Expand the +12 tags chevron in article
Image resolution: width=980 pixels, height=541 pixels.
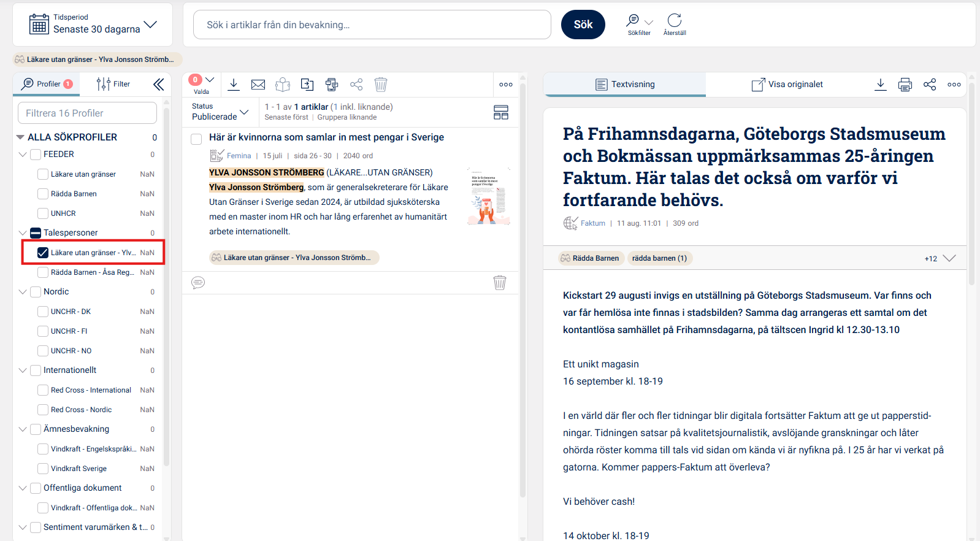click(x=949, y=258)
